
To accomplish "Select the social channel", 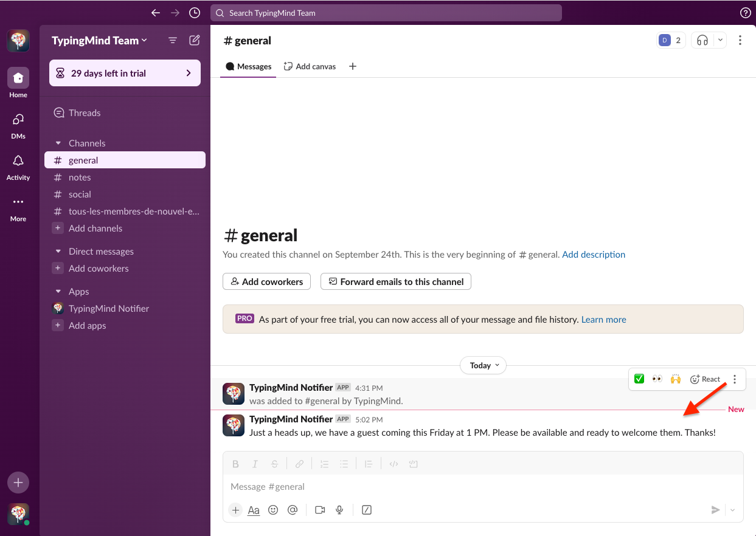I will 125,194.
